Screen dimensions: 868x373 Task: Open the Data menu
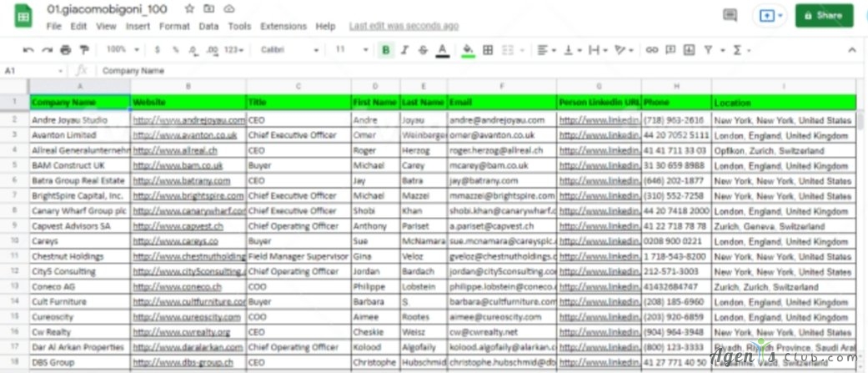(x=208, y=26)
